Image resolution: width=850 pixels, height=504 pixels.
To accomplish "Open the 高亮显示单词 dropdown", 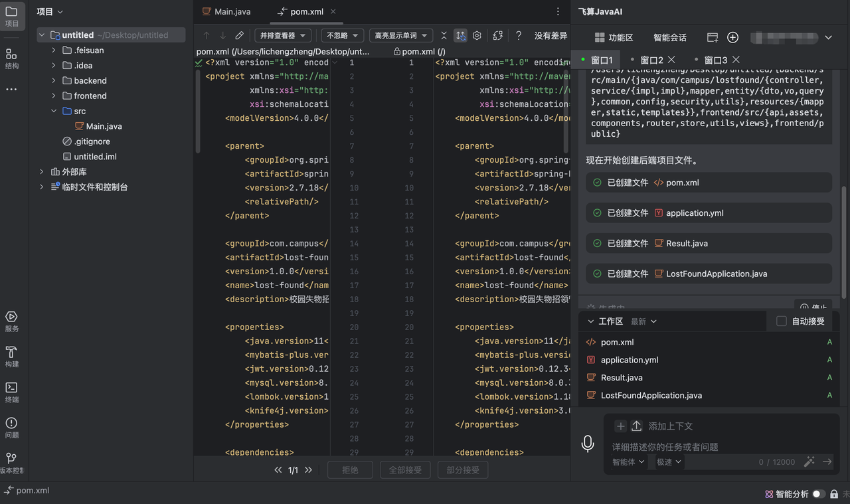I will tap(401, 35).
